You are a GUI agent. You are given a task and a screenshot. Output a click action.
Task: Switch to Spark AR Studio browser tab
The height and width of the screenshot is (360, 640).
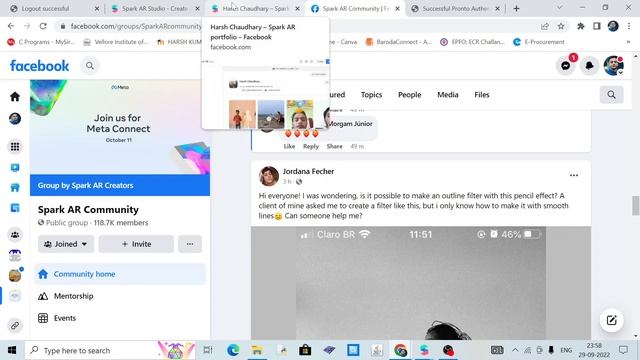point(154,8)
